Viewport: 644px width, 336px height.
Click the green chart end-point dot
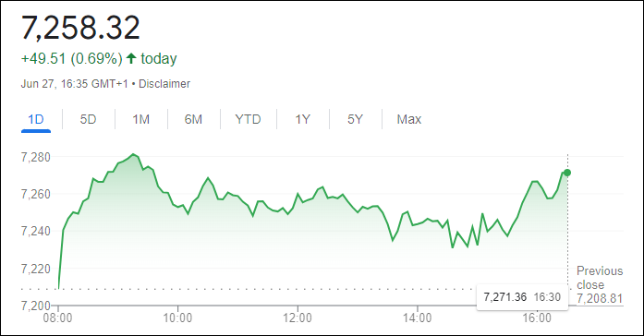pos(567,173)
